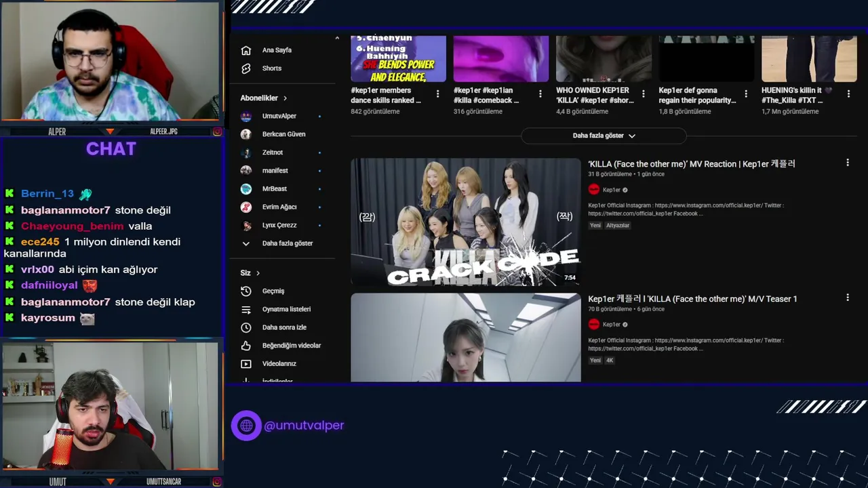Expand the Abonelikler section chevron

click(285, 98)
